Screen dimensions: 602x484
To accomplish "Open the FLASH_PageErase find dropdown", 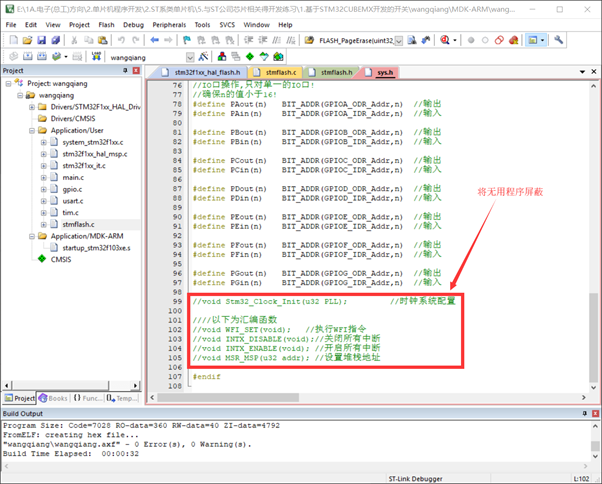I will coord(399,41).
